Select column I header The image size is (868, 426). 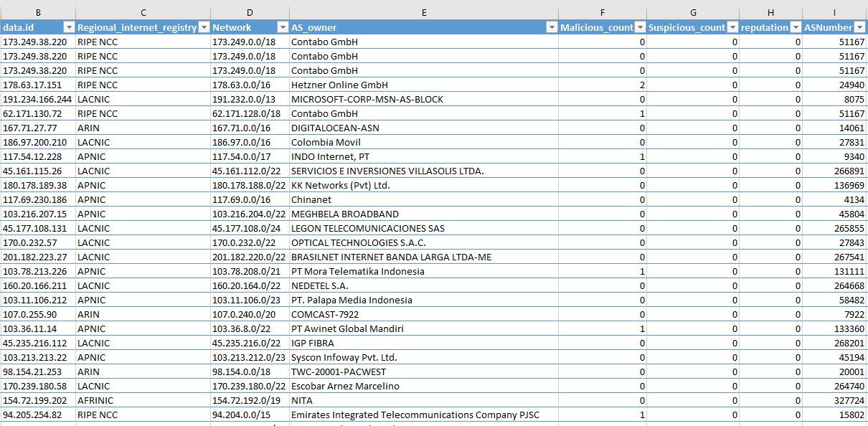[835, 12]
